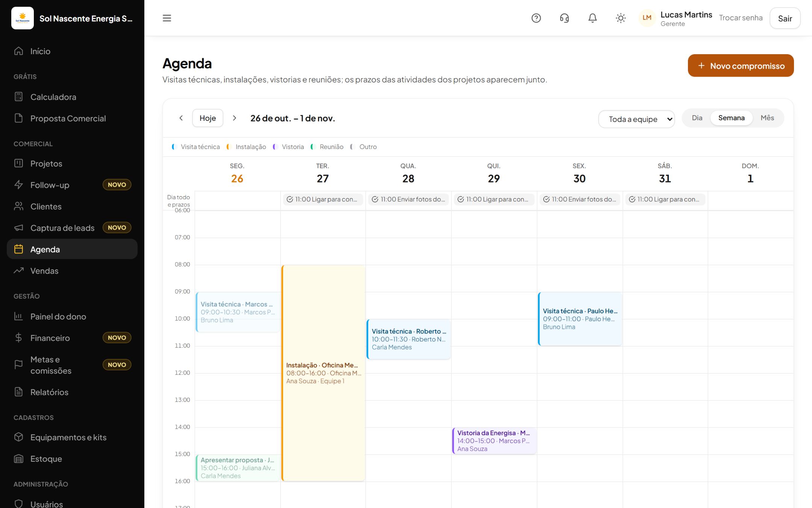
Task: Open the help question-mark icon
Action: pos(536,18)
